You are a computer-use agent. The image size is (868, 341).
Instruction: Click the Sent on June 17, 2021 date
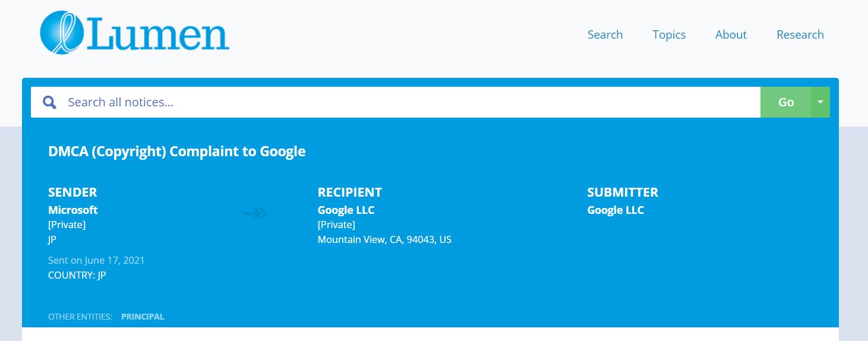coord(96,260)
